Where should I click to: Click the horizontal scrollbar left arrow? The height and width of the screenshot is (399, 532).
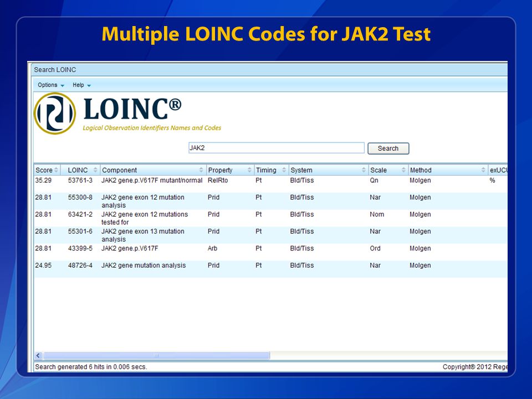38,356
